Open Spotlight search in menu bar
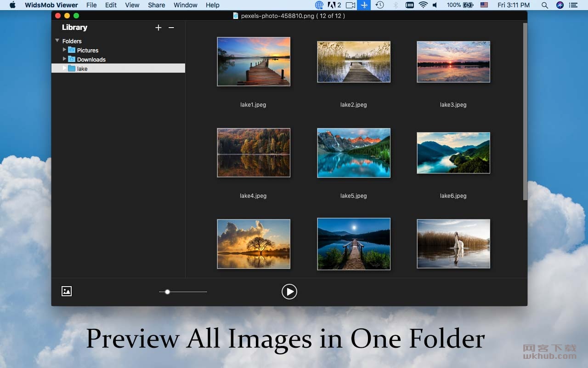588x368 pixels. point(545,5)
